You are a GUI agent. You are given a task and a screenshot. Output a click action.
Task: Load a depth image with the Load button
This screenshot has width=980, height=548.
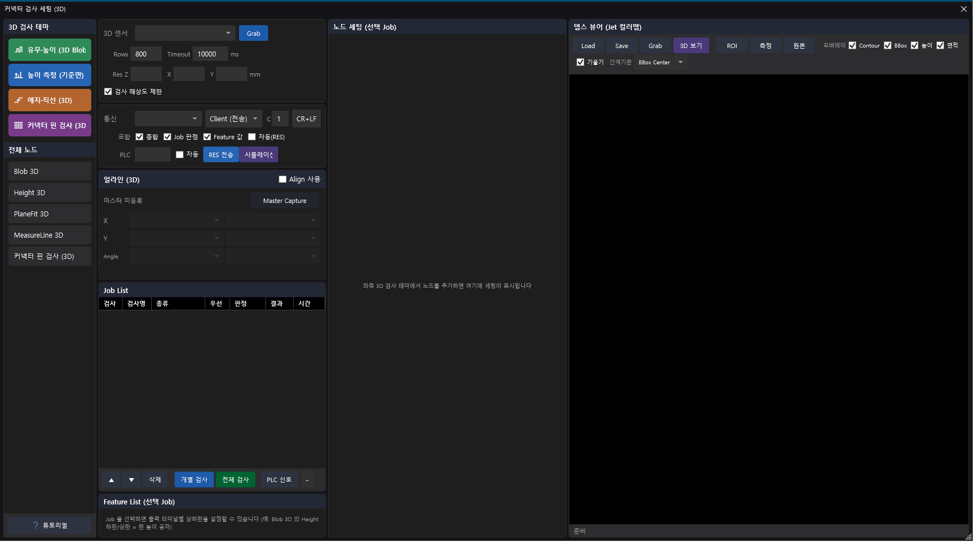coord(588,46)
